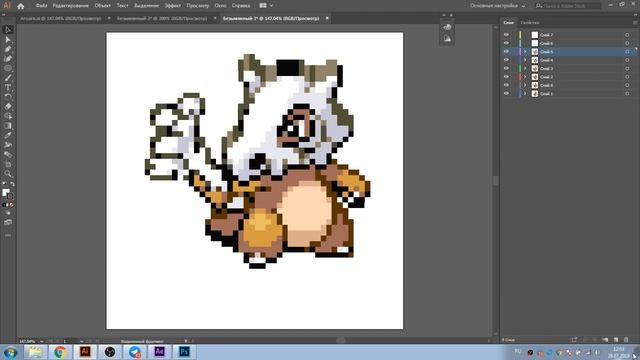This screenshot has height=360, width=640.
Task: Select the Selection tool (black arrow)
Action: tap(8, 30)
